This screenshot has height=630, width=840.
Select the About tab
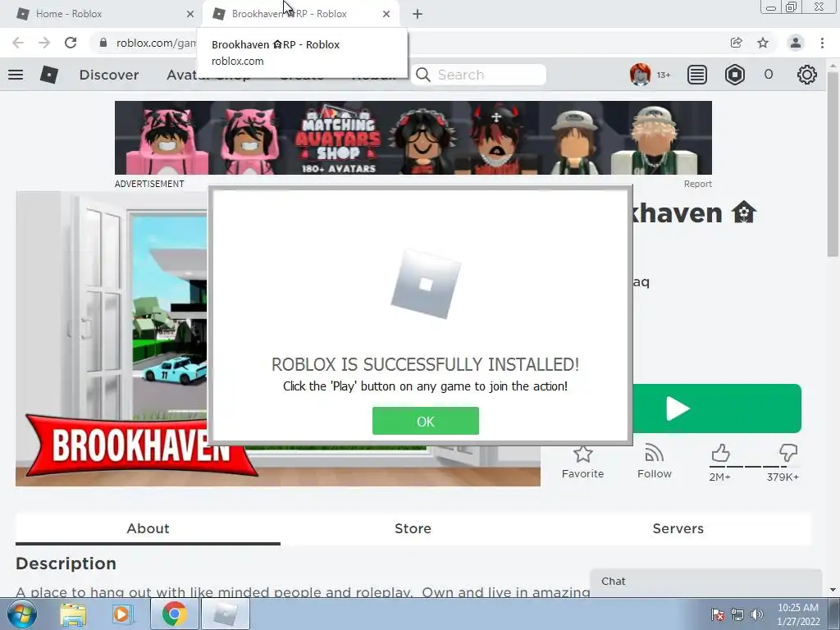click(x=148, y=528)
